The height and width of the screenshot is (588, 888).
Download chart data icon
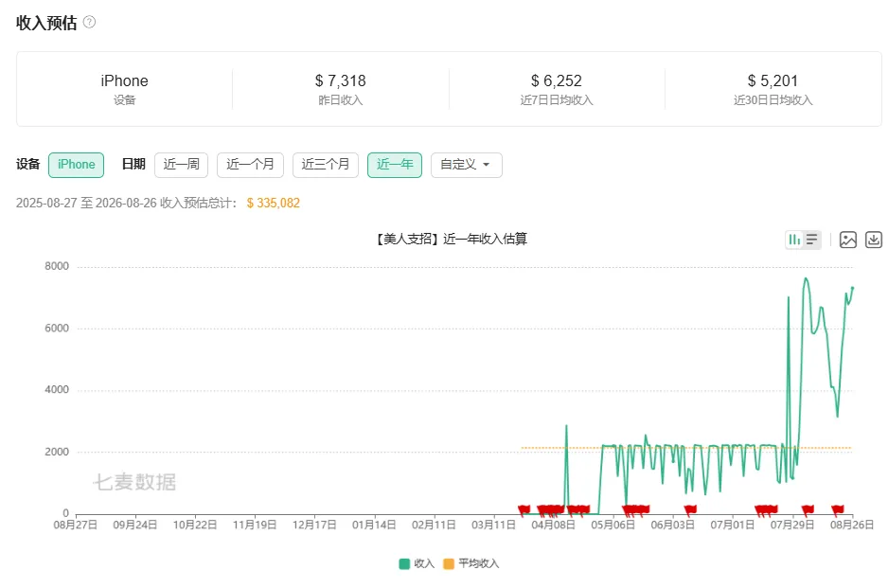tap(874, 240)
